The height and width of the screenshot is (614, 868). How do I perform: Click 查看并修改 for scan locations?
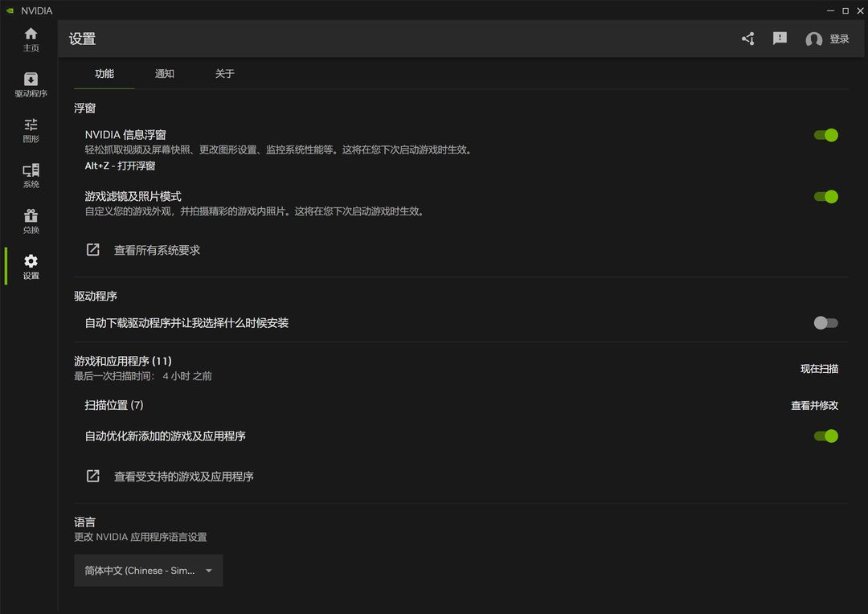point(814,405)
